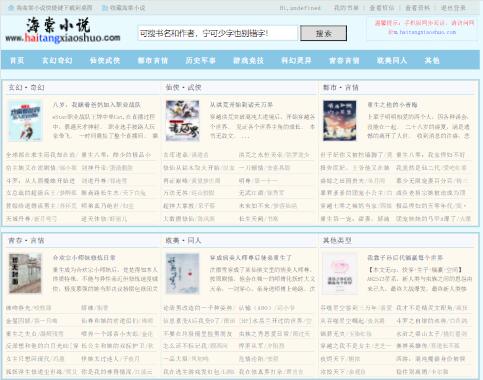Screen dimensions: 483x380
Task: Open the 玄幻奇幻 category in the navigation bar
Action: pos(57,60)
